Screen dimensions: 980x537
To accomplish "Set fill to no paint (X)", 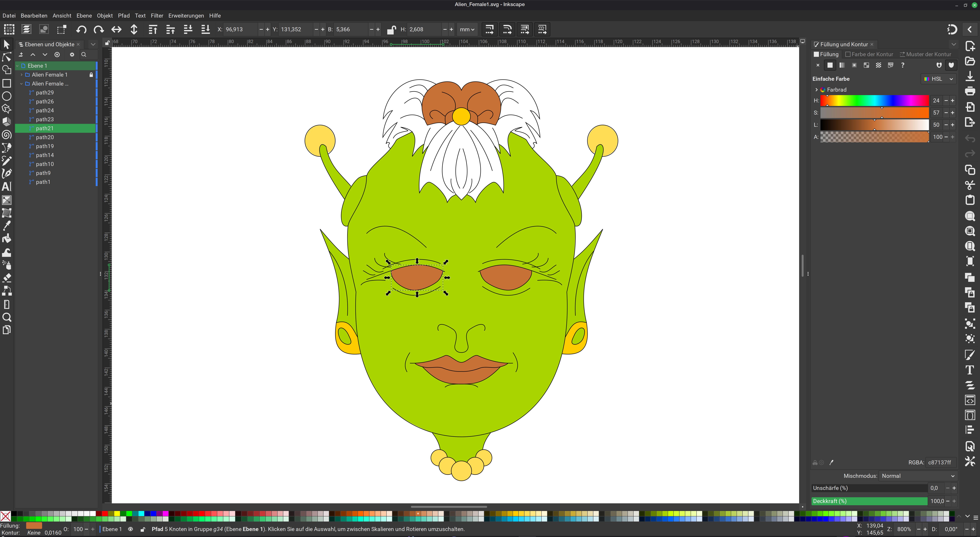I will click(x=818, y=65).
